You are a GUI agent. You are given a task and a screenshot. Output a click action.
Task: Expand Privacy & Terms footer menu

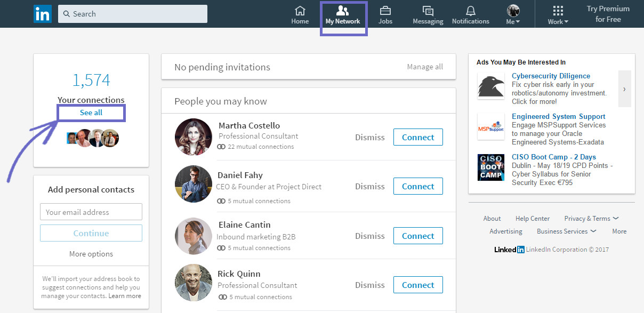[591, 219]
